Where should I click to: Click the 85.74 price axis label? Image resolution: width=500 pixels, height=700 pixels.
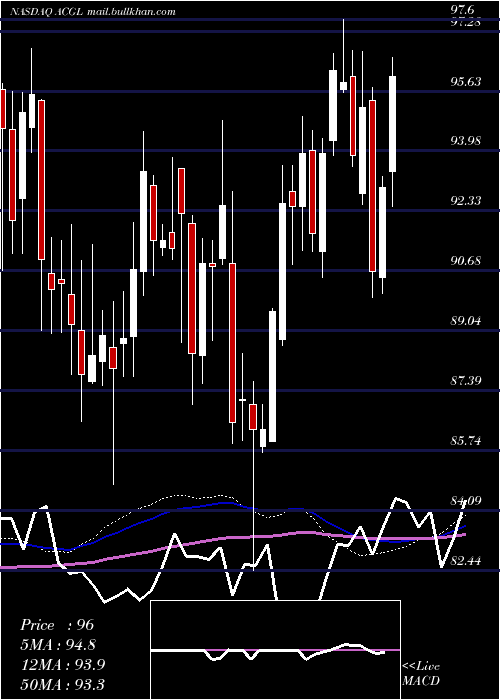466,441
